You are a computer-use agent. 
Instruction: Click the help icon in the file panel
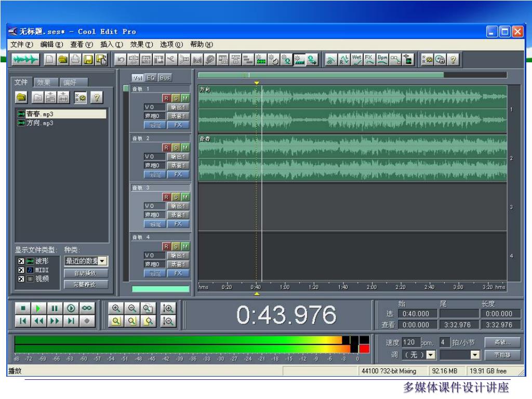[97, 98]
